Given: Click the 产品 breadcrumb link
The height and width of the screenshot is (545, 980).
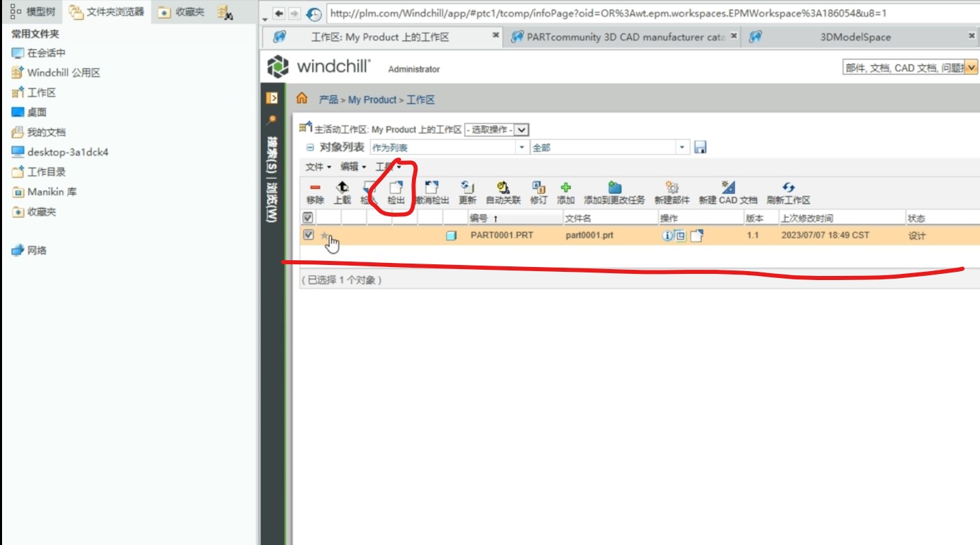Looking at the screenshot, I should click(x=328, y=100).
